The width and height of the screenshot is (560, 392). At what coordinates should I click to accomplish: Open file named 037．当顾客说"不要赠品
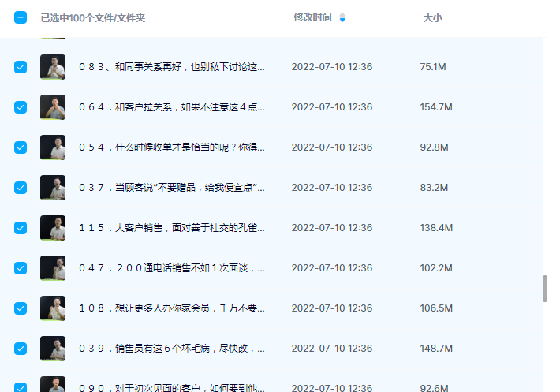pyautogui.click(x=171, y=188)
